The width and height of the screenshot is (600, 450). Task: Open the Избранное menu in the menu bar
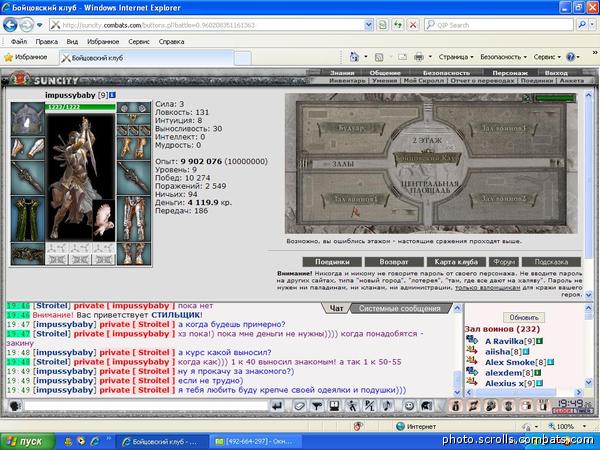pos(103,41)
